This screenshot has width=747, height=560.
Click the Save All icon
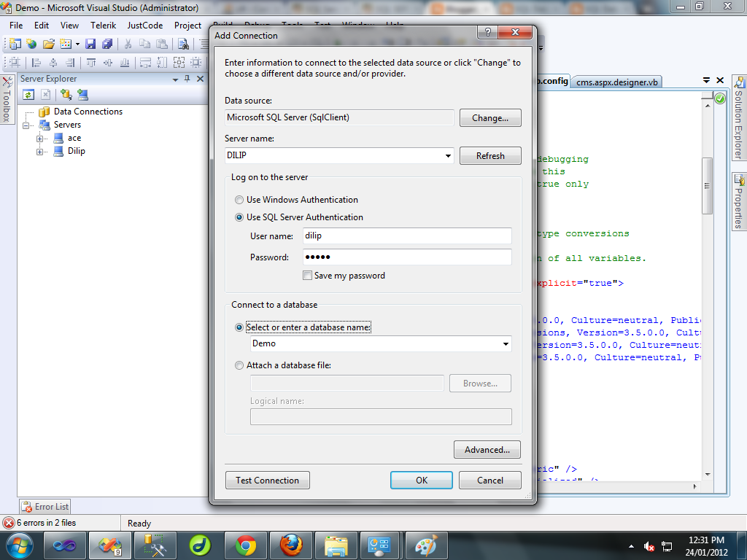click(107, 44)
